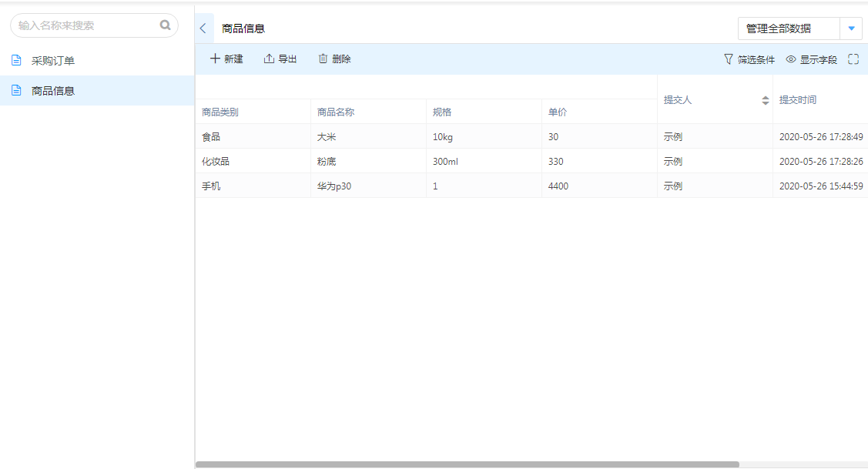Click the 商品信息 document icon in sidebar
This screenshot has height=469, width=868.
pos(16,91)
